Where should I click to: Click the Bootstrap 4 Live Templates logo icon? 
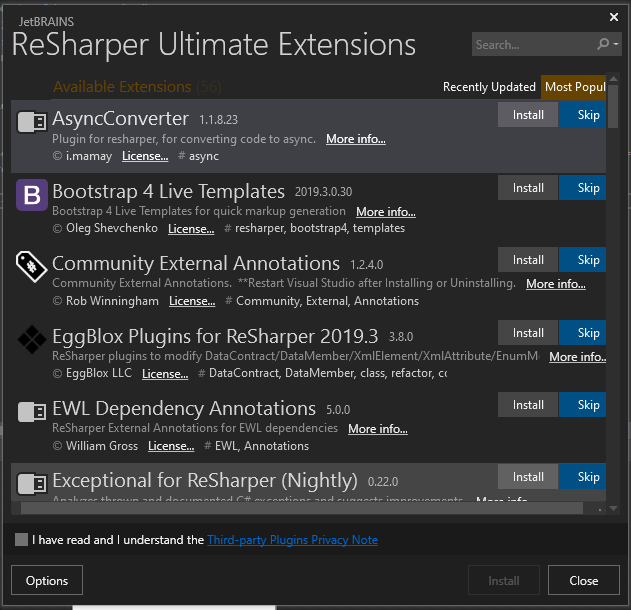click(32, 195)
